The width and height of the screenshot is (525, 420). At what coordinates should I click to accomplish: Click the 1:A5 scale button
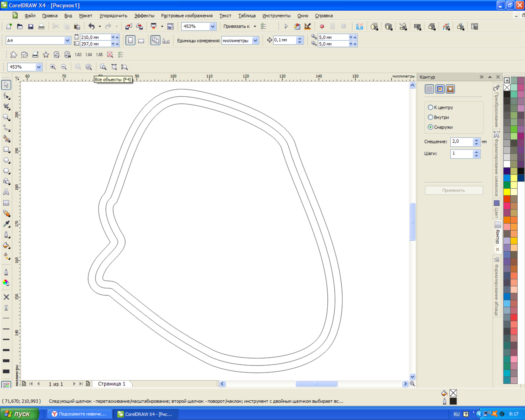(99, 55)
